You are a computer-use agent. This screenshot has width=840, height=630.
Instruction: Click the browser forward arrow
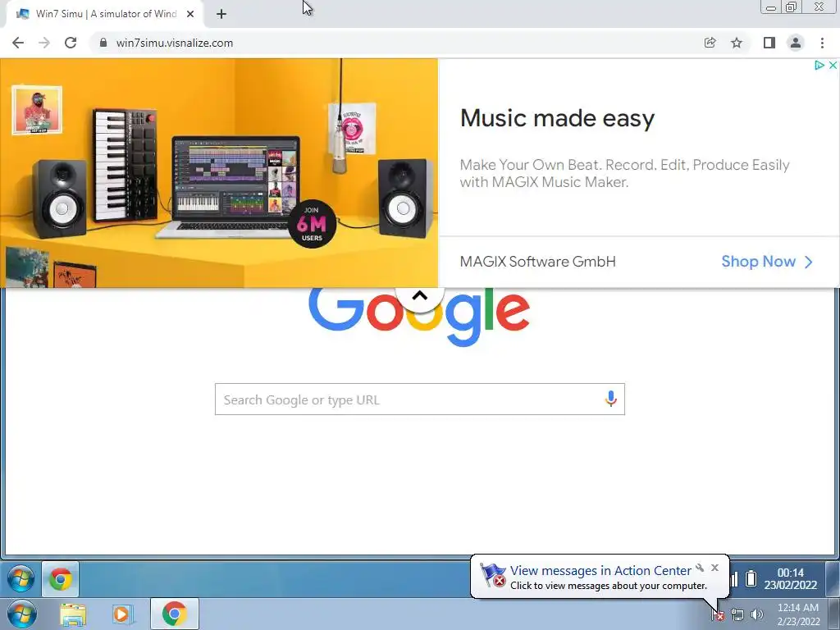[x=44, y=43]
